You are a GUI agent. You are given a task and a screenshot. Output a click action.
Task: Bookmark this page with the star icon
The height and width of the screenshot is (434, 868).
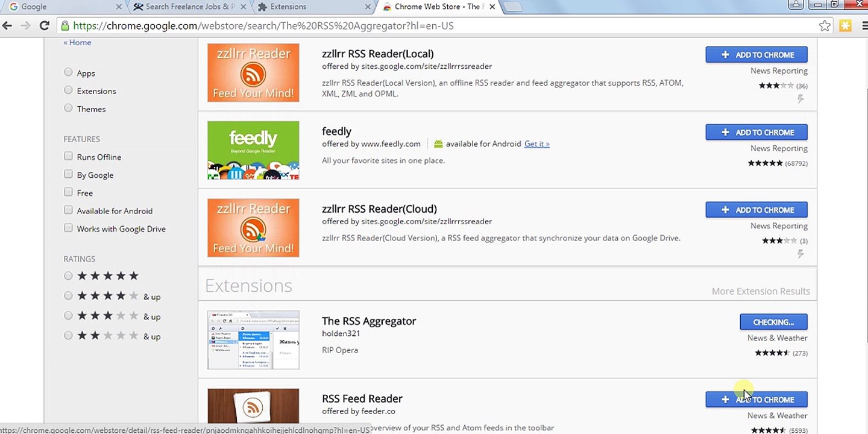click(x=825, y=26)
